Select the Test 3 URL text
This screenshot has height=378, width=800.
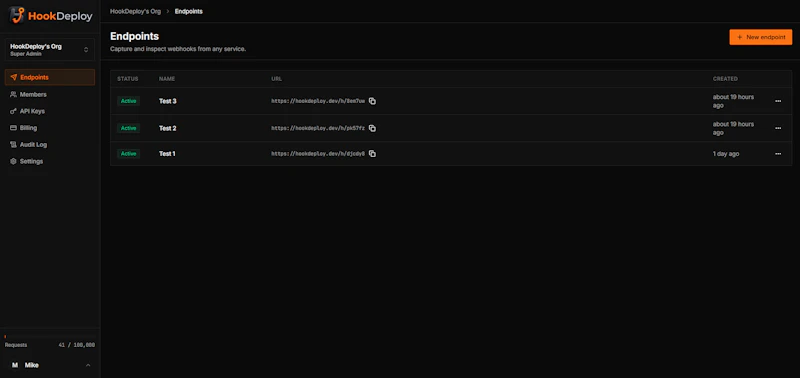(318, 101)
